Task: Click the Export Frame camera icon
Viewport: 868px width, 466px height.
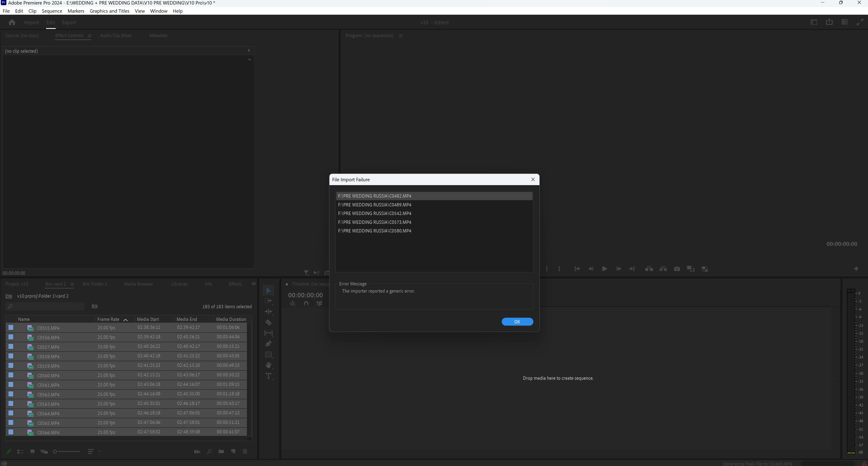Action: coord(677,269)
